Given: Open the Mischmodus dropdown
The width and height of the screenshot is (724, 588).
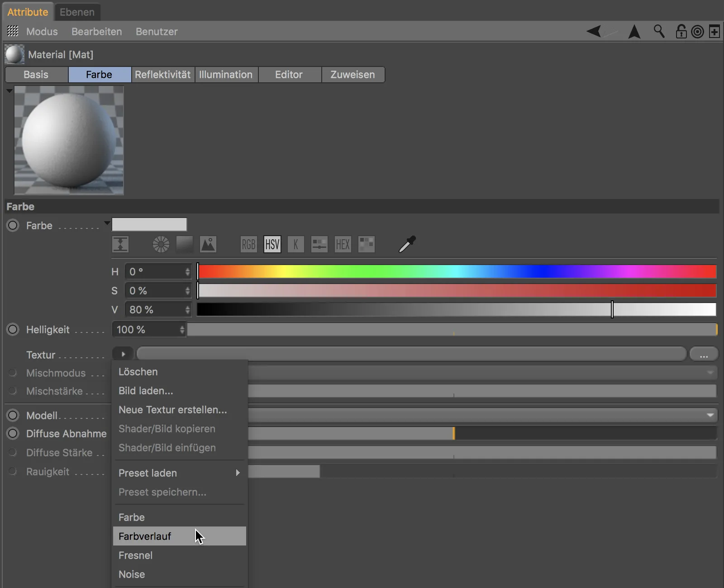Looking at the screenshot, I should point(482,373).
